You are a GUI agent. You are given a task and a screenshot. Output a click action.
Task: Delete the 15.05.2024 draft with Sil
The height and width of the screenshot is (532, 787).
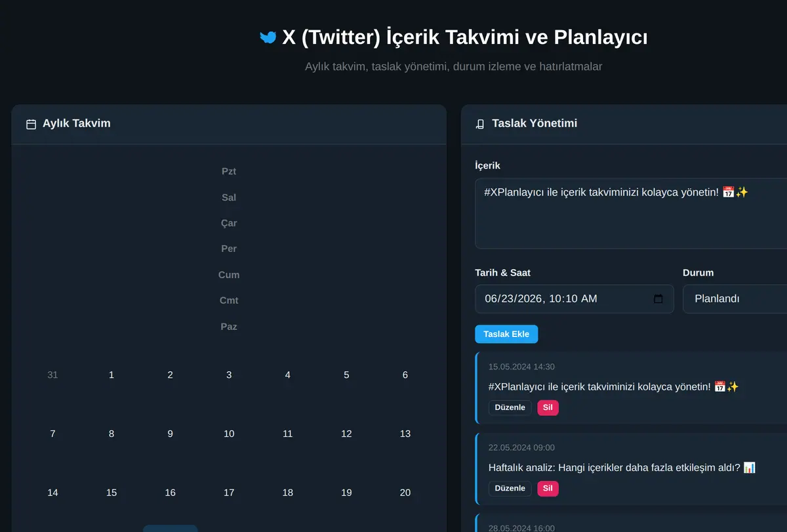click(548, 407)
